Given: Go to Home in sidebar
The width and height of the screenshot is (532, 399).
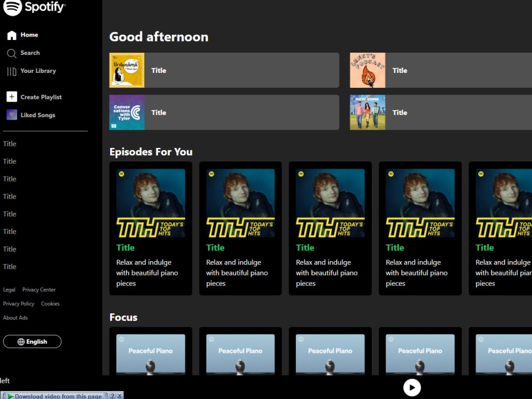Looking at the screenshot, I should pyautogui.click(x=22, y=35).
